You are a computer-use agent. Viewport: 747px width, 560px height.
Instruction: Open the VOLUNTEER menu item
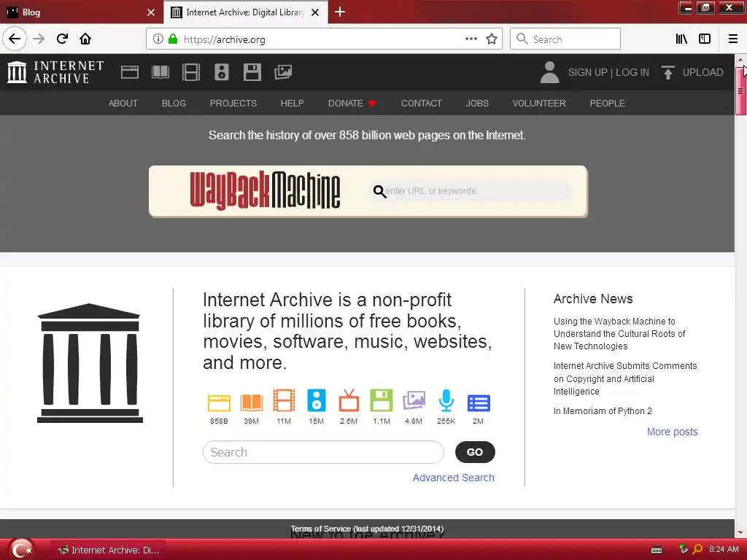(539, 104)
